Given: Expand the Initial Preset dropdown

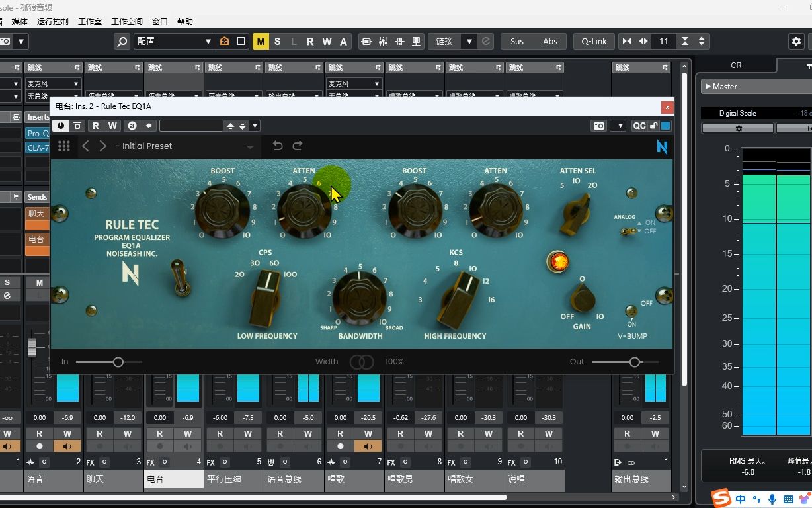Looking at the screenshot, I should click(x=250, y=147).
